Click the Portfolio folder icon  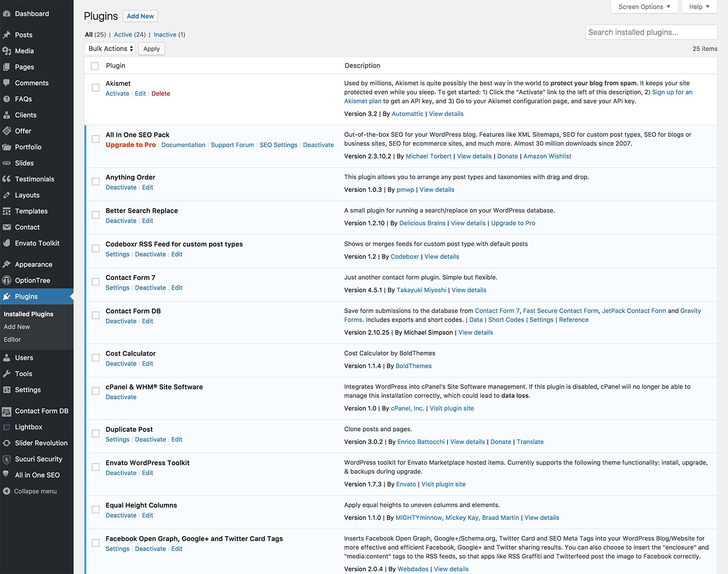(7, 147)
